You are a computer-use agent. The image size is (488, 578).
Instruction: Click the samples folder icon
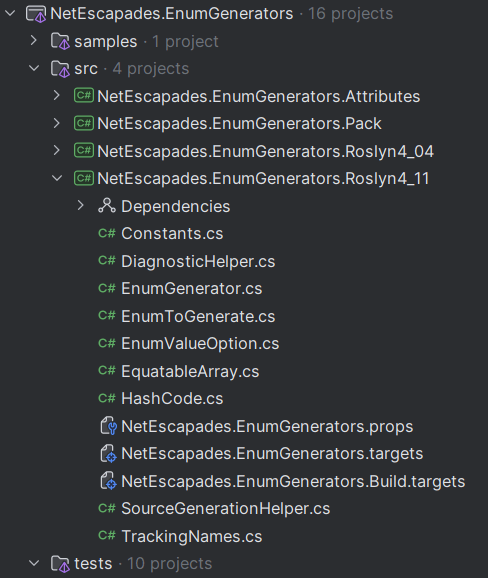coord(60,41)
